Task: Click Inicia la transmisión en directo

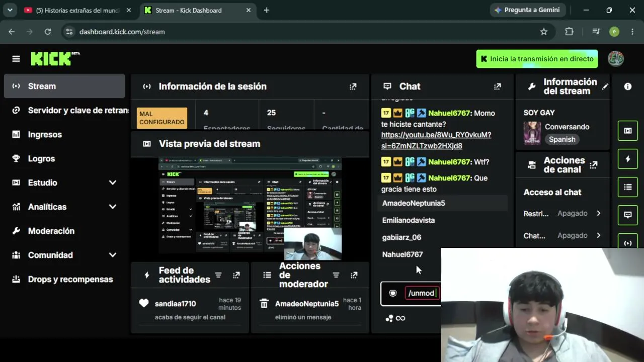Action: point(537,59)
